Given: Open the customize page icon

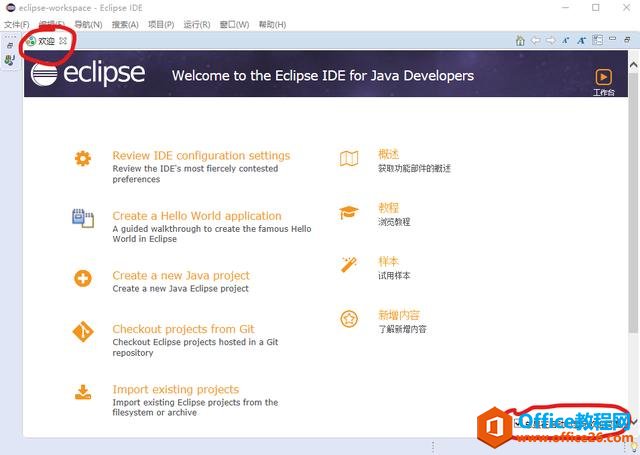Looking at the screenshot, I should (x=598, y=40).
